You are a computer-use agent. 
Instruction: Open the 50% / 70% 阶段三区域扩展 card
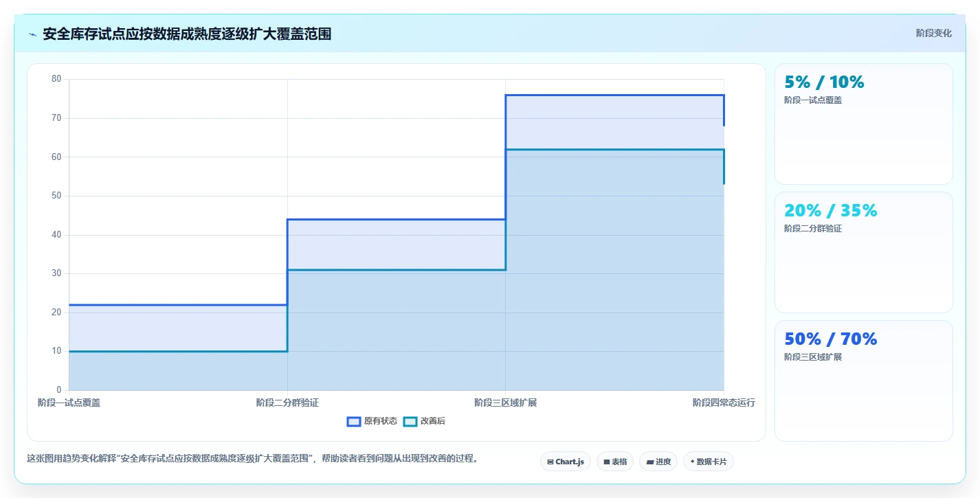[864, 381]
